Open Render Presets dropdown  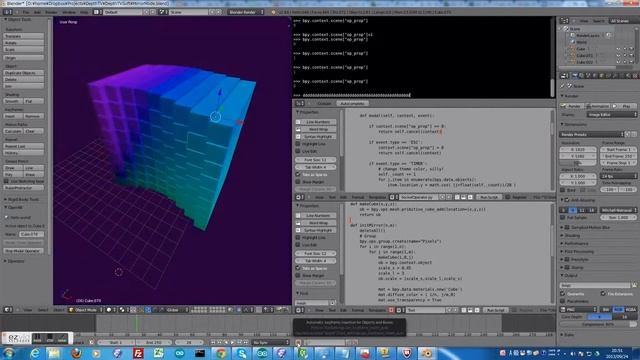(592, 134)
